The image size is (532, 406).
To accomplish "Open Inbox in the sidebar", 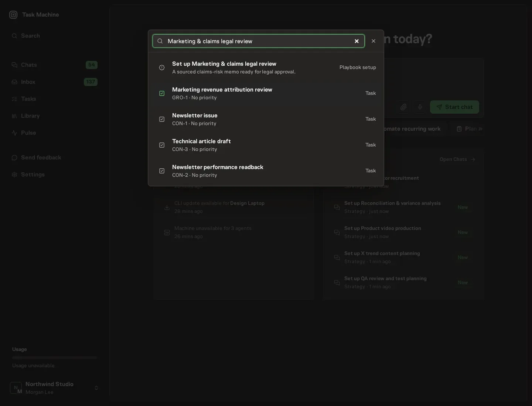I will [x=54, y=82].
